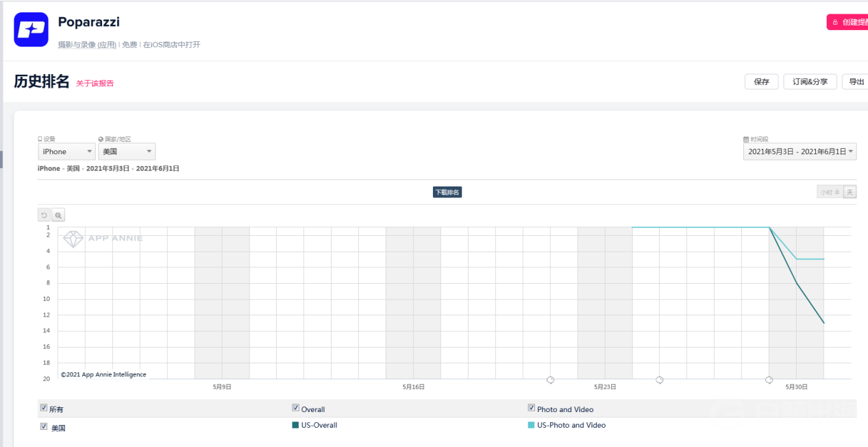Click the event marker just before 5月30日
The width and height of the screenshot is (868, 447).
pos(769,379)
